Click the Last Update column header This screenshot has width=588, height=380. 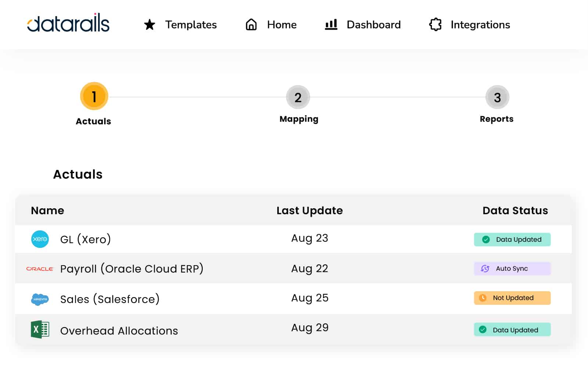pos(309,211)
